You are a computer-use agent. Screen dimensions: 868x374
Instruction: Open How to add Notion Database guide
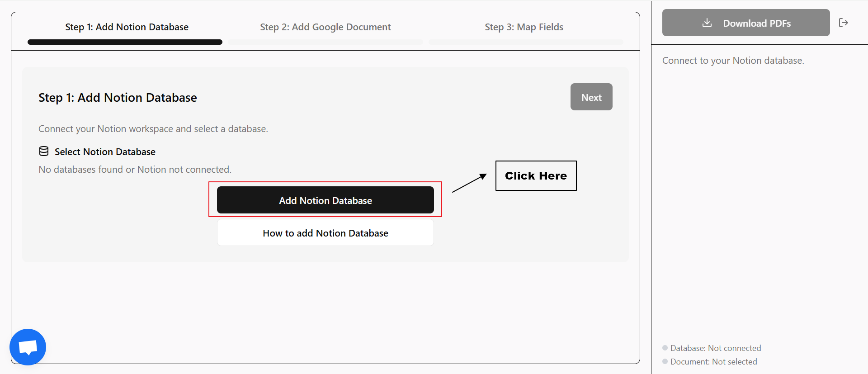325,233
